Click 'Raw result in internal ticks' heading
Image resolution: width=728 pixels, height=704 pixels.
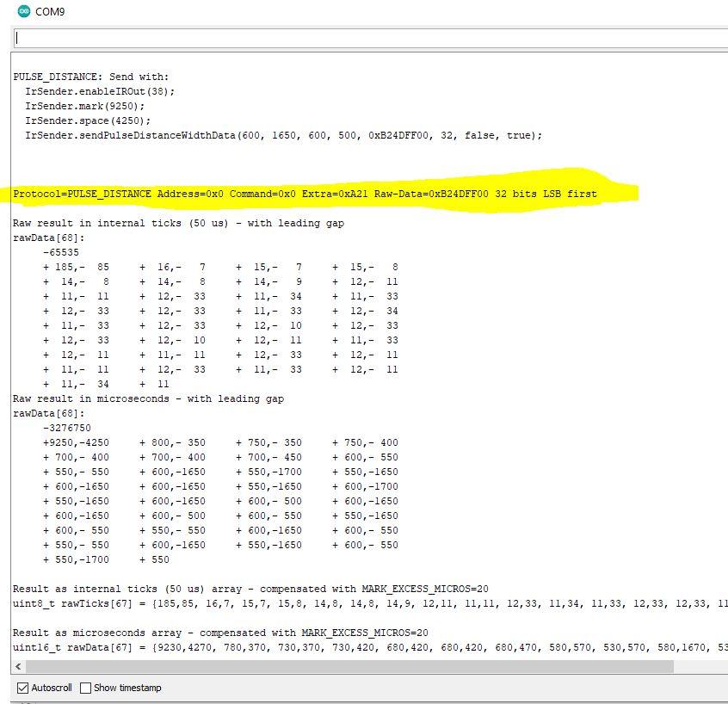178,223
